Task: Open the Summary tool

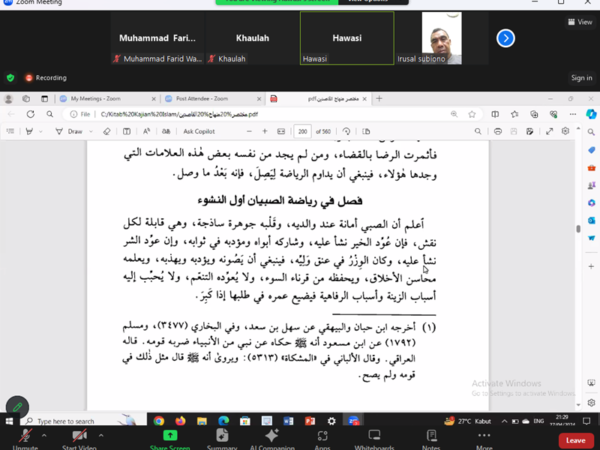Action: tap(222, 439)
